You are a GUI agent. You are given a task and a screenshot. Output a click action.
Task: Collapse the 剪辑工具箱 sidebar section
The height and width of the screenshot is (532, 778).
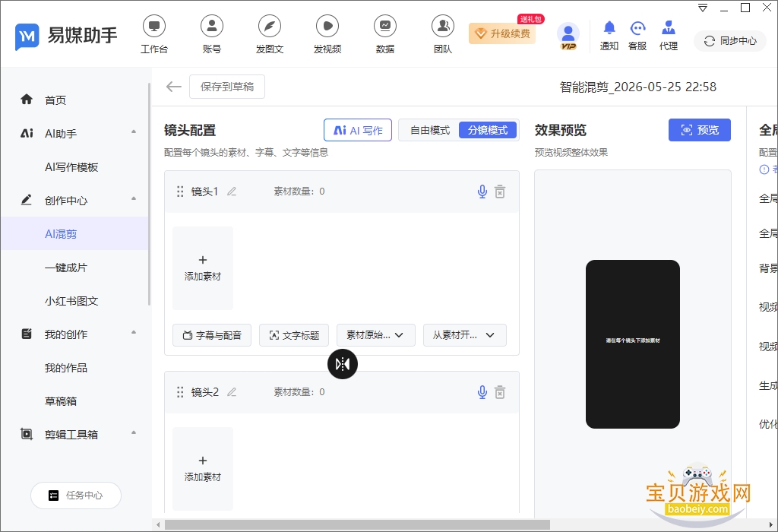click(134, 432)
